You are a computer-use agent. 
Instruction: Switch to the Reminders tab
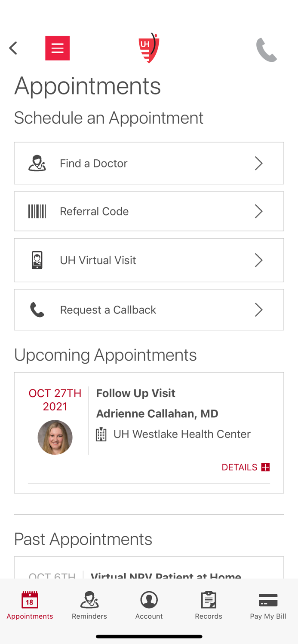89,605
